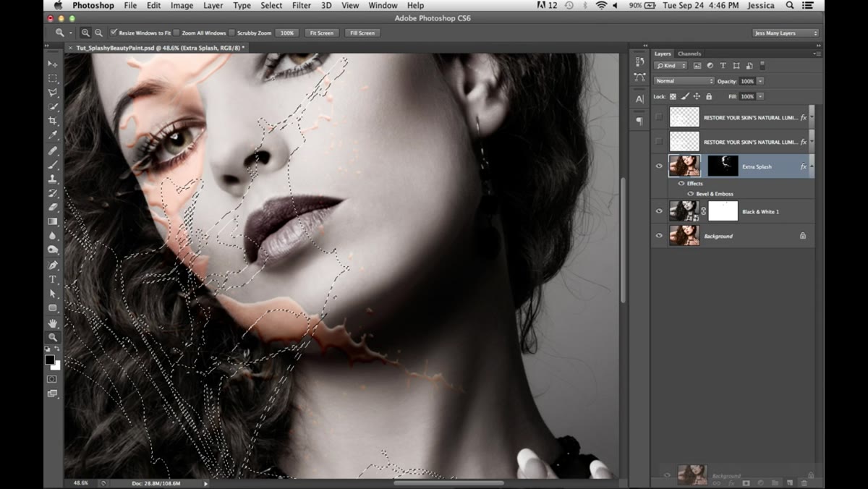Open the Layer menu

click(213, 5)
